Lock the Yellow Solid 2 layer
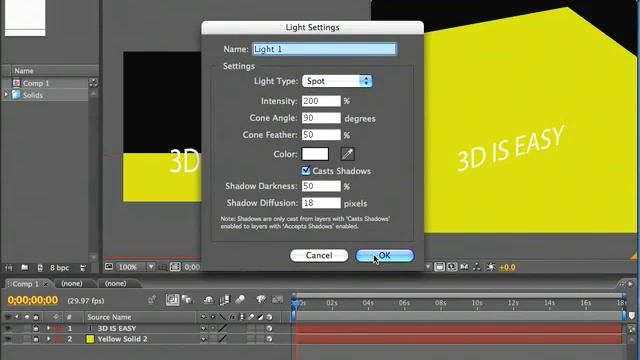 [x=36, y=339]
